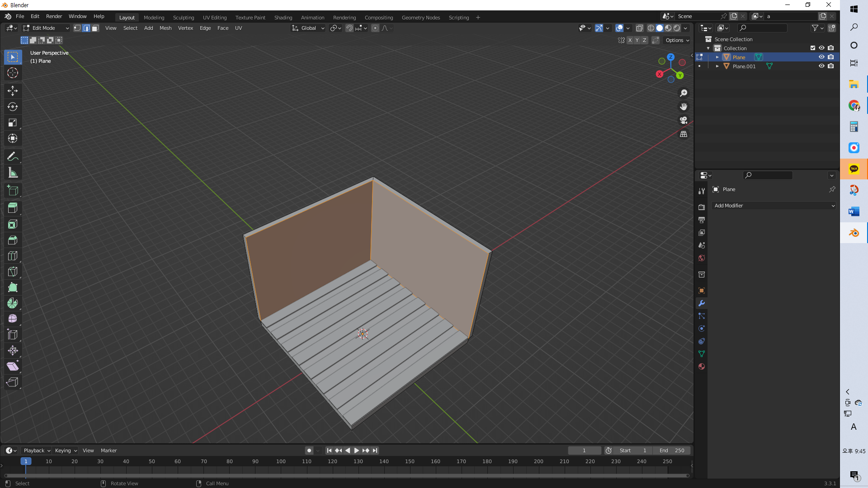Select the Extrude Region tool
This screenshot has width=868, height=488.
(x=13, y=208)
